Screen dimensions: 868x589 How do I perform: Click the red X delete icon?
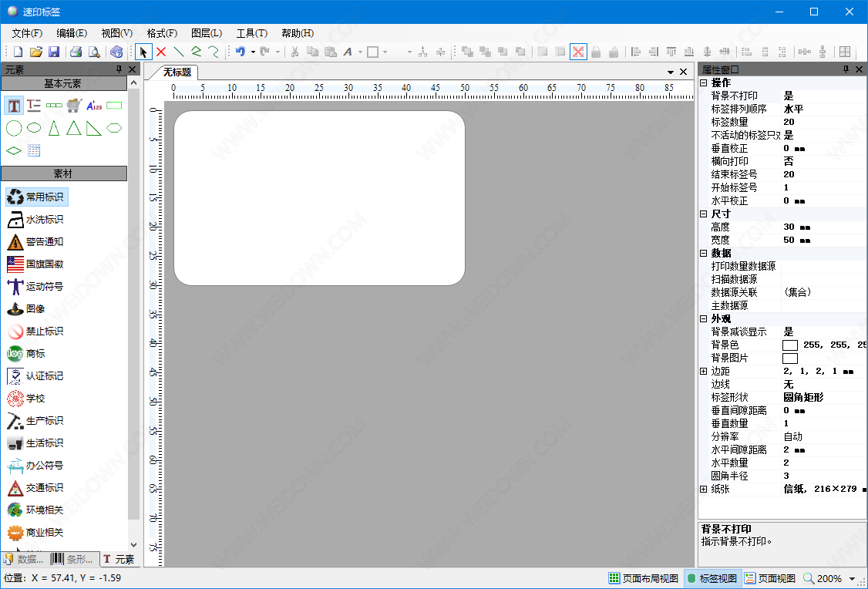point(161,52)
